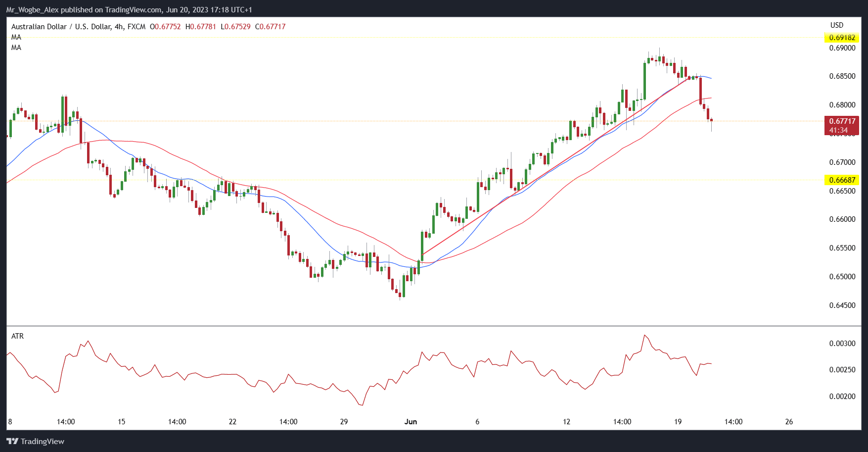Click the Jun month label on time axis
The image size is (868, 452).
pos(411,422)
